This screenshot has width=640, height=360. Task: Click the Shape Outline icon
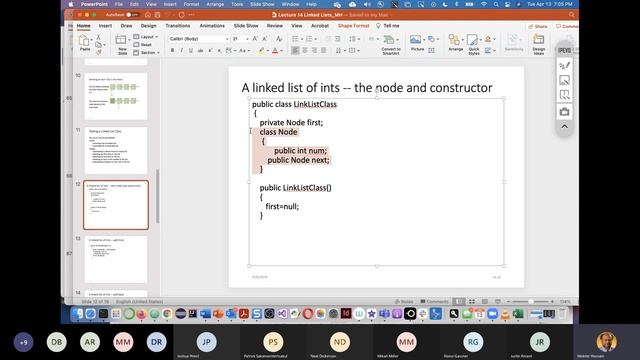pos(488,51)
